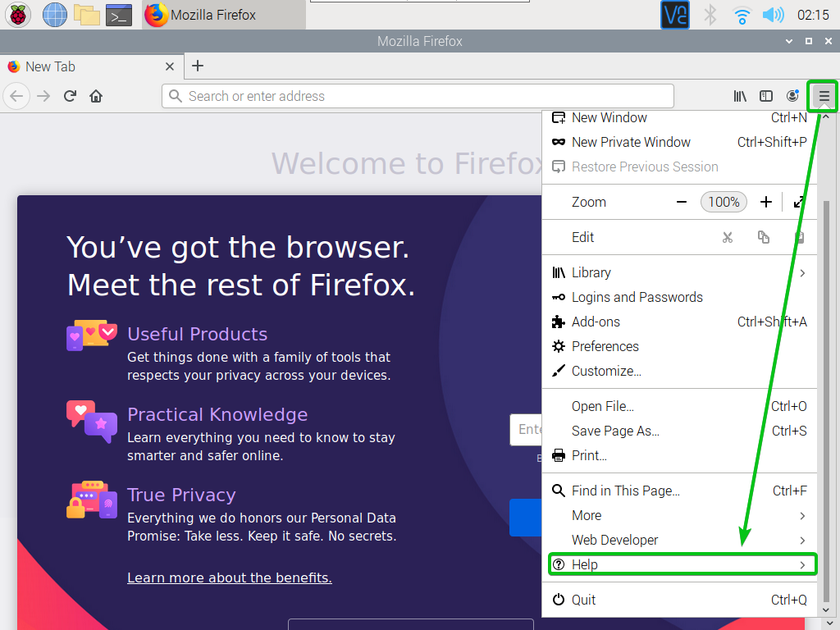This screenshot has width=840, height=630.
Task: Close the Firefox hamburger menu button
Action: (824, 96)
